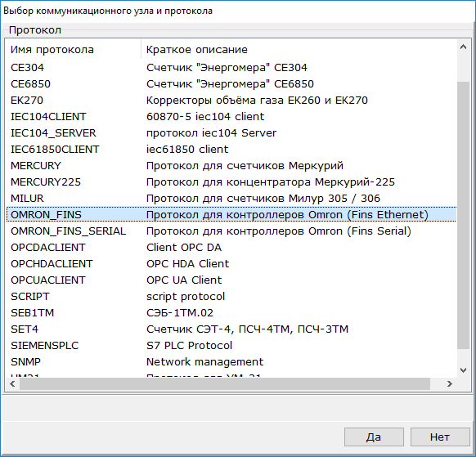The image size is (476, 457).
Task: Click description 'script protocol'
Action: click(x=186, y=297)
